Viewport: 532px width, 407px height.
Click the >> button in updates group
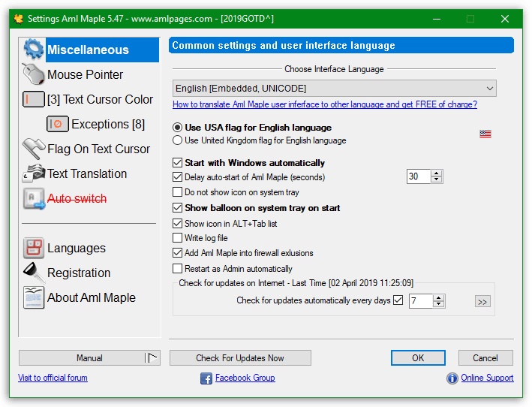click(482, 301)
